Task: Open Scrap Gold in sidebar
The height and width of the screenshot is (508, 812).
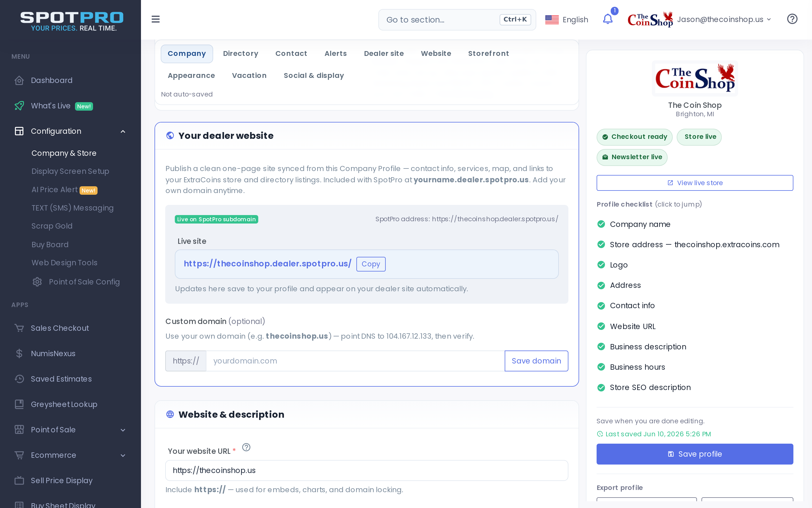Action: [52, 226]
